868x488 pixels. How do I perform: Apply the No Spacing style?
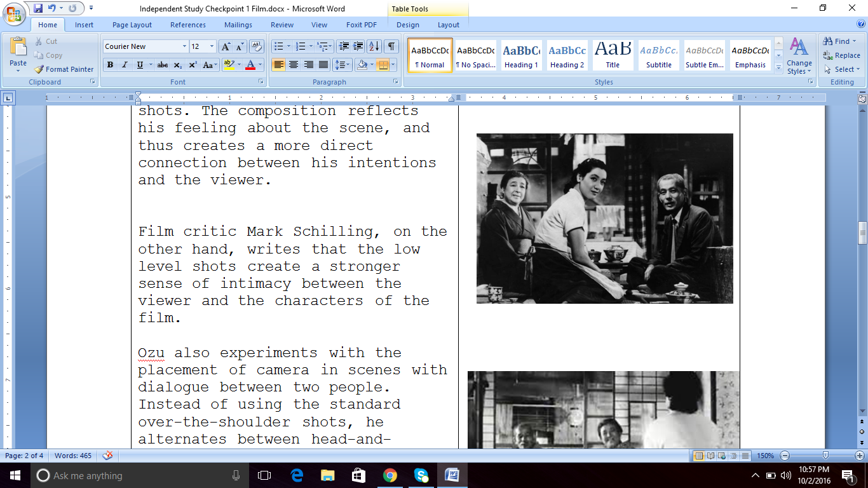[x=475, y=55]
